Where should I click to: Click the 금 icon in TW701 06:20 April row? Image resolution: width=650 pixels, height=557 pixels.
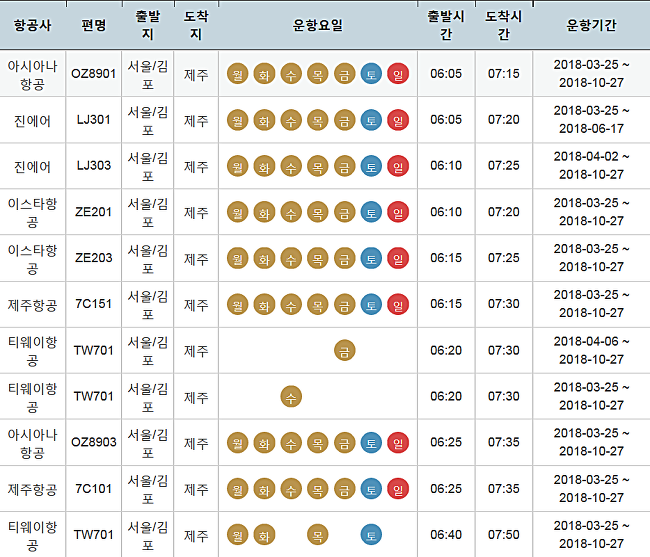click(x=344, y=351)
